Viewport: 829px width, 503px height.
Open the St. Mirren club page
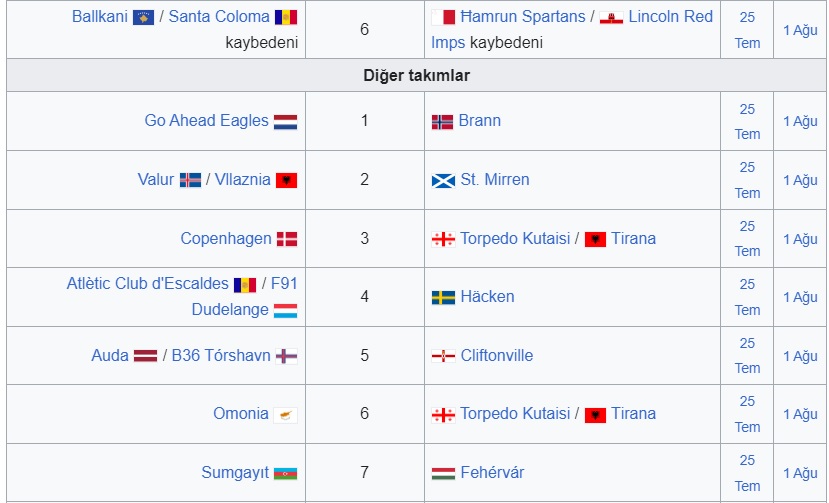pyautogui.click(x=495, y=180)
